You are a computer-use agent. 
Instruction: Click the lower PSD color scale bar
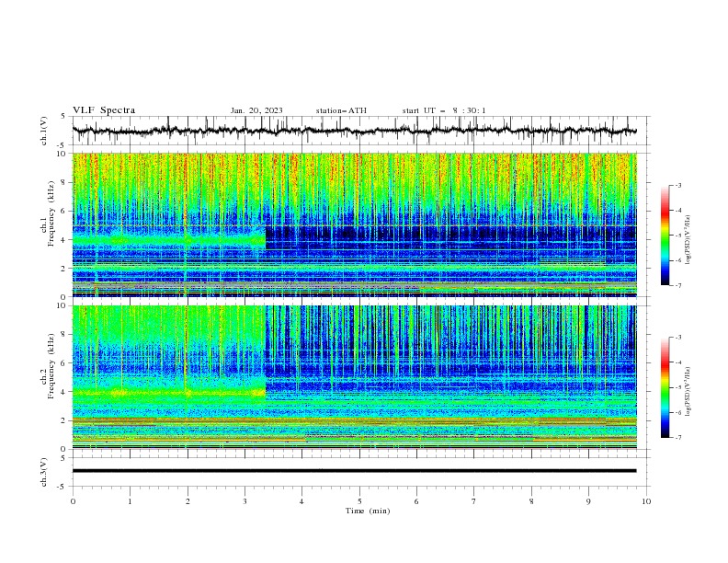665,387
